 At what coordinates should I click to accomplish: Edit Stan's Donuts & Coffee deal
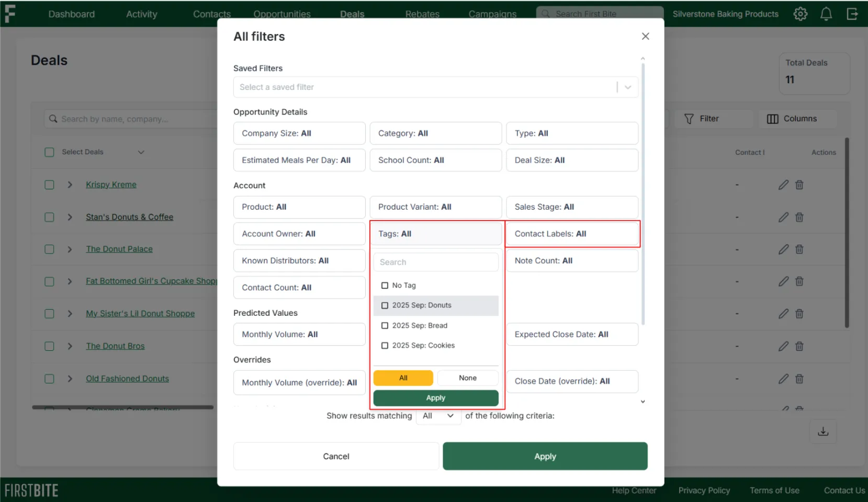click(783, 217)
